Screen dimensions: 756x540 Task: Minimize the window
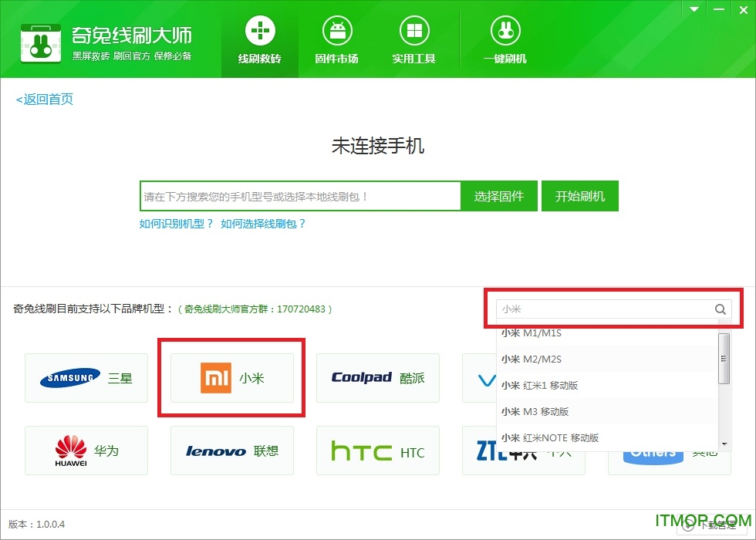pos(719,9)
